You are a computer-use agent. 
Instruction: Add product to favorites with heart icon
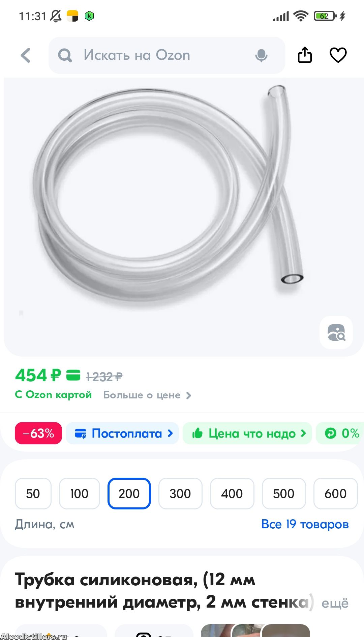click(x=338, y=55)
